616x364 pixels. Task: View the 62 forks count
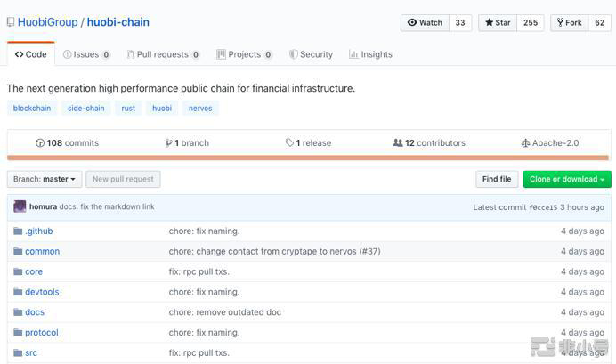[599, 23]
